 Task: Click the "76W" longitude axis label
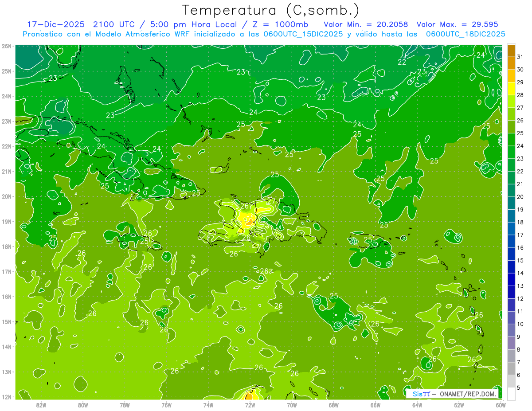click(167, 405)
